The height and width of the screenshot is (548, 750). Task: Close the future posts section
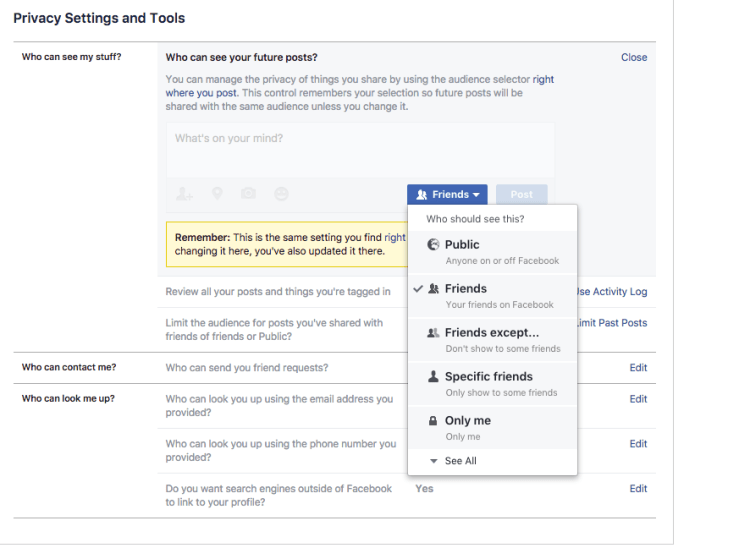634,58
